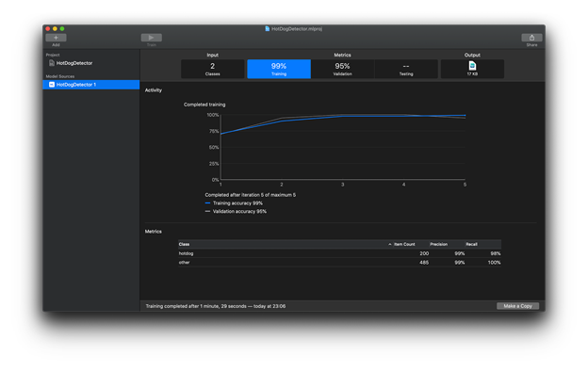Sort the table by the Class column arrow
The image size is (588, 372).
[x=389, y=244]
